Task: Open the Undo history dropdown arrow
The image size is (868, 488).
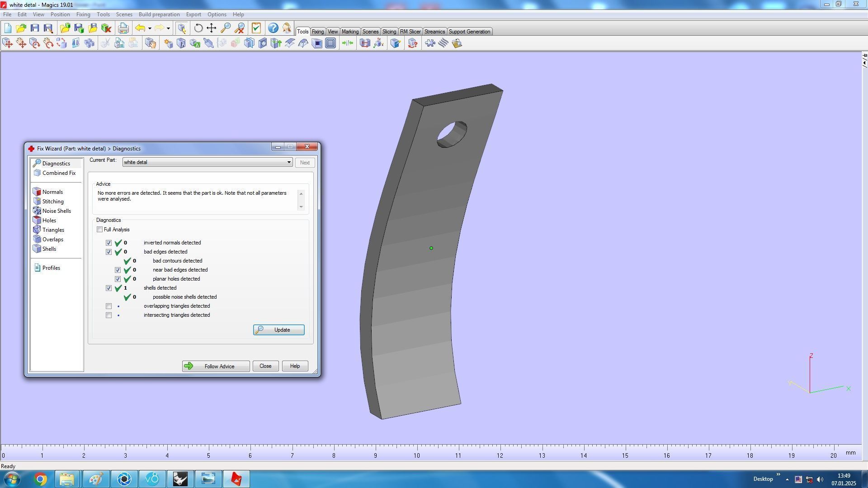Action: [150, 28]
